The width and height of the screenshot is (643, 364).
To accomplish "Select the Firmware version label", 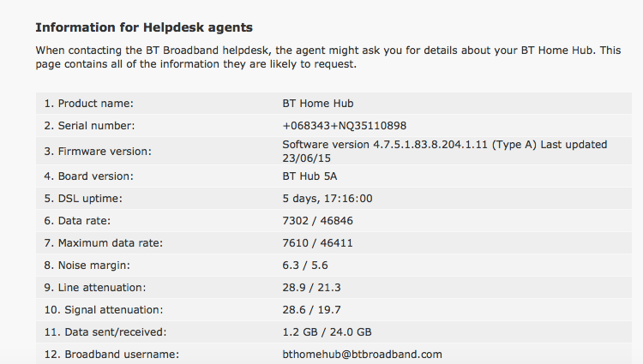I will [x=98, y=151].
